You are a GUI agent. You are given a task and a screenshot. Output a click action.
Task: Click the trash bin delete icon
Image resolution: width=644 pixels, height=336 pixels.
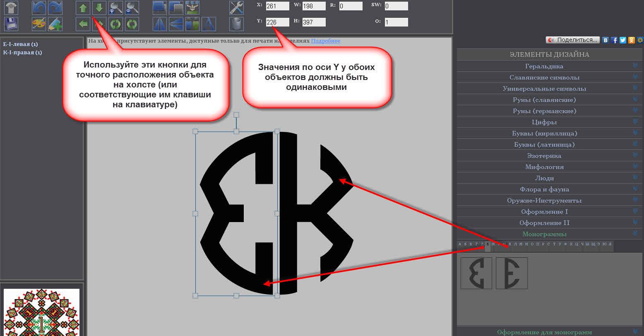[236, 24]
